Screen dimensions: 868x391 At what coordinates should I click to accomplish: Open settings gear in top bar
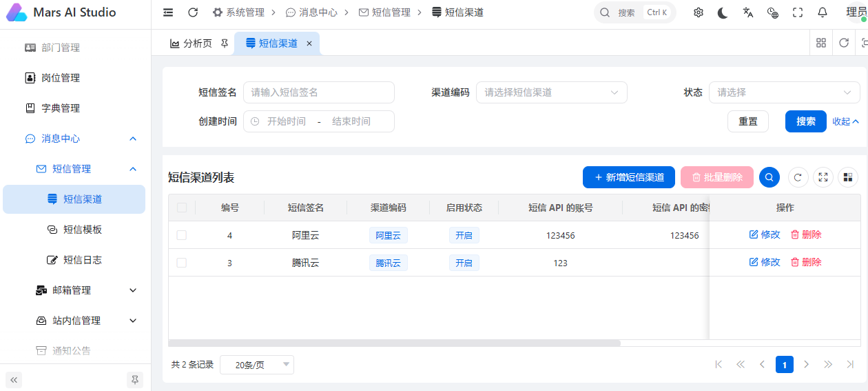pyautogui.click(x=699, y=12)
